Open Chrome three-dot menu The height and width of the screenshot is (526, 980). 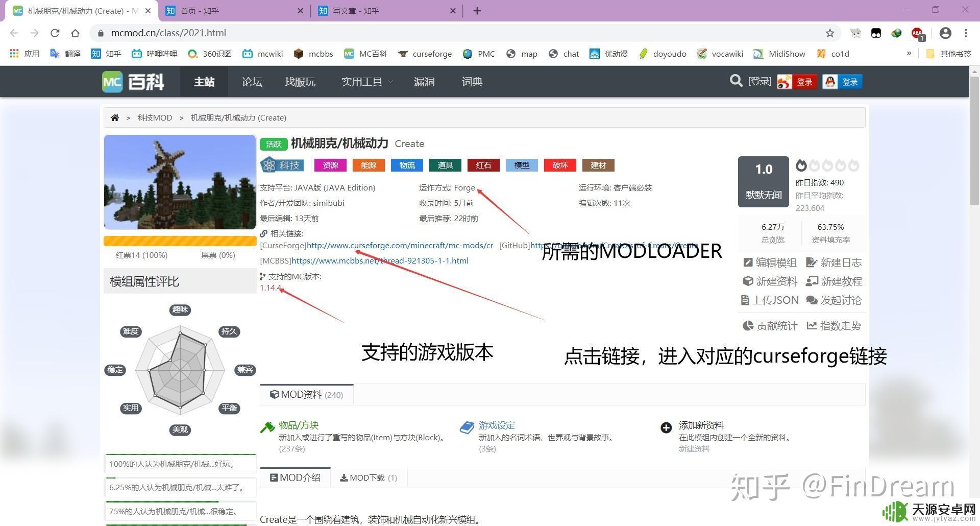click(966, 33)
